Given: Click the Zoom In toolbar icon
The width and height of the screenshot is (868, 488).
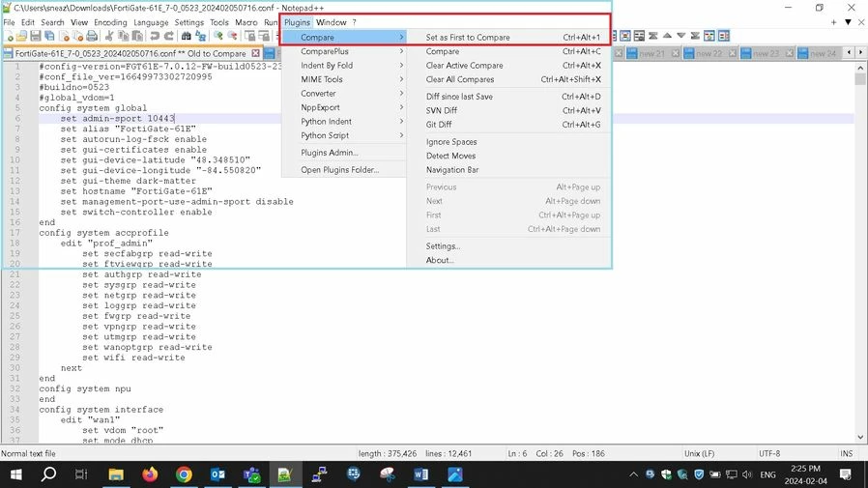Looking at the screenshot, I should (218, 37).
